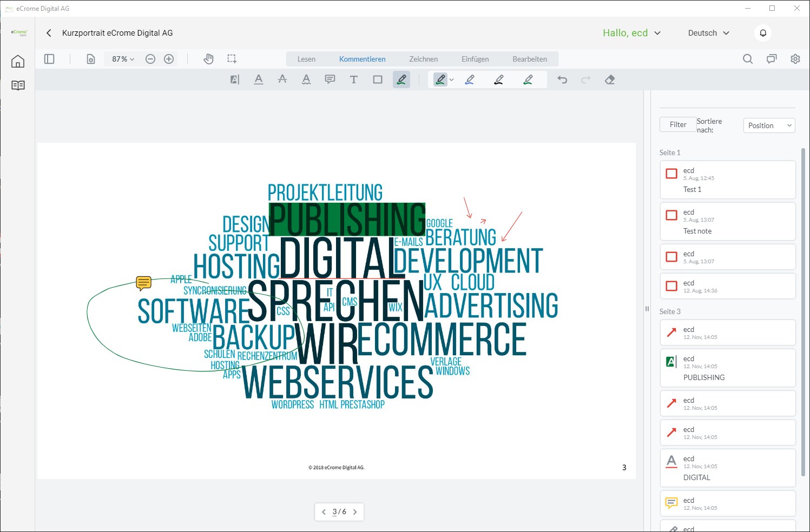810x532 pixels.
Task: Switch to the Zeichnen tab
Action: click(424, 59)
